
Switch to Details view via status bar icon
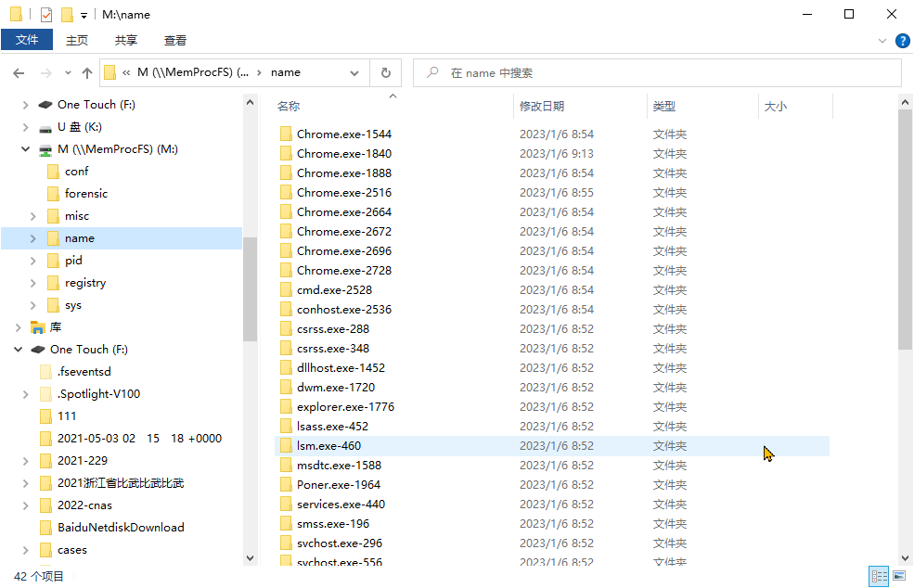pos(879,576)
